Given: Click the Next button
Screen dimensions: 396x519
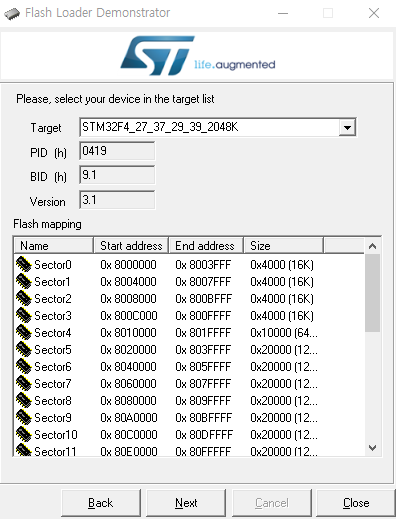Looking at the screenshot, I should (x=186, y=503).
